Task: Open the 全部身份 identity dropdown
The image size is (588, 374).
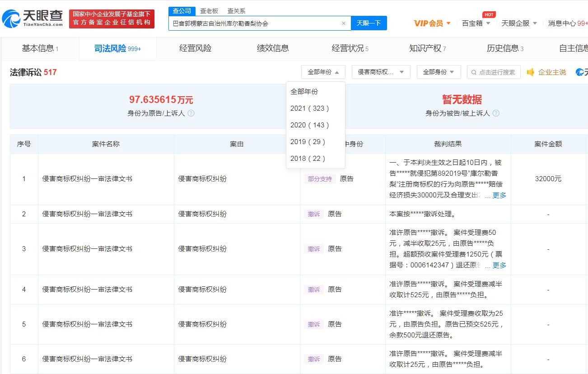Action: pos(439,72)
